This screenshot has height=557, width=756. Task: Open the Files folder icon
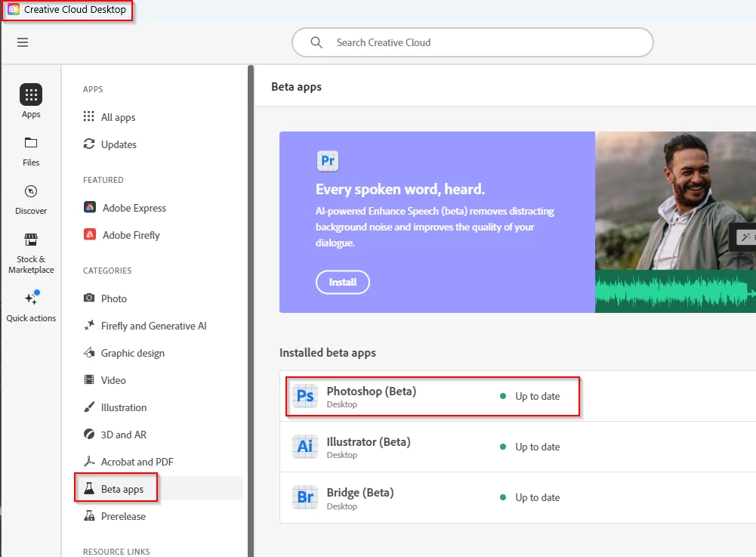pyautogui.click(x=31, y=143)
